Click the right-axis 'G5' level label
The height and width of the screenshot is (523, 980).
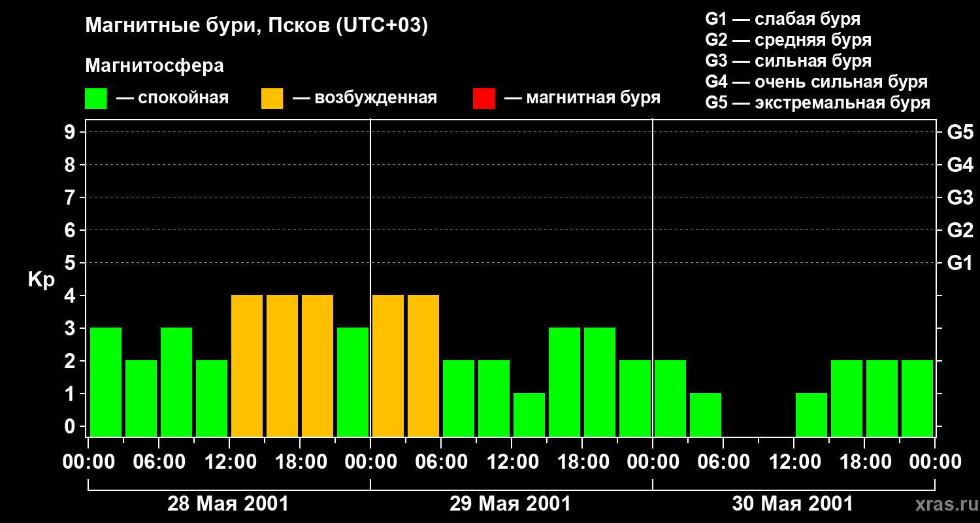pos(960,132)
